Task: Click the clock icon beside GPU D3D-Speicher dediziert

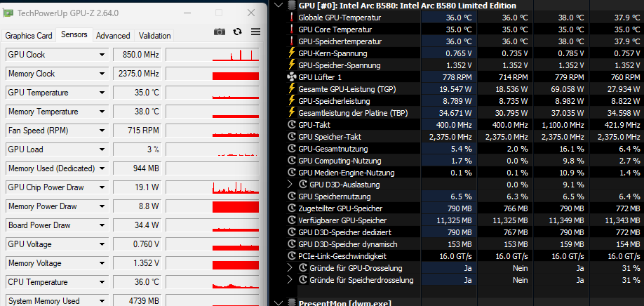Action: [292, 232]
